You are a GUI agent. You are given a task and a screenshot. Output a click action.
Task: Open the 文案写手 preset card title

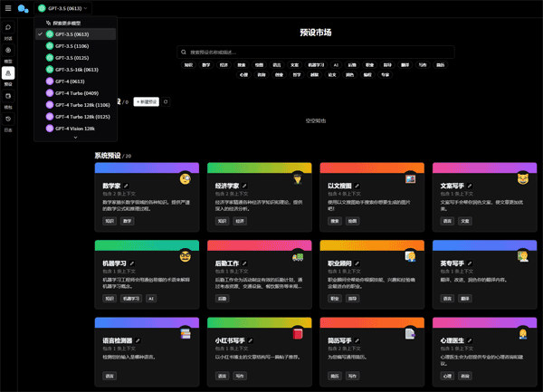coord(452,186)
